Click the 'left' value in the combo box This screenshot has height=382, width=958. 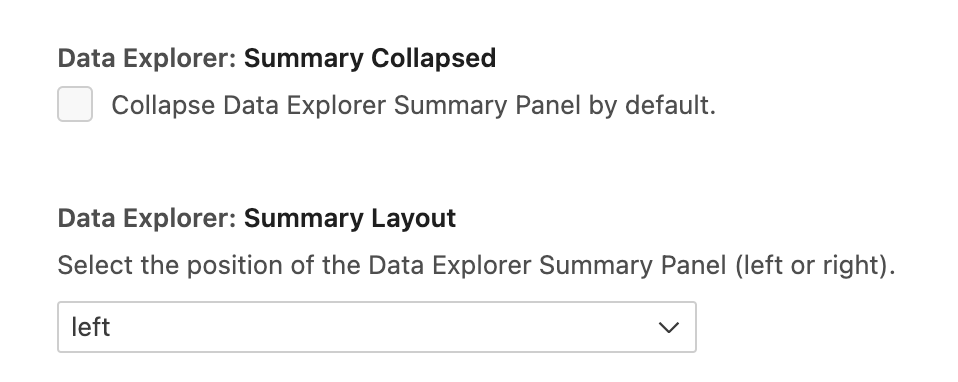click(90, 327)
